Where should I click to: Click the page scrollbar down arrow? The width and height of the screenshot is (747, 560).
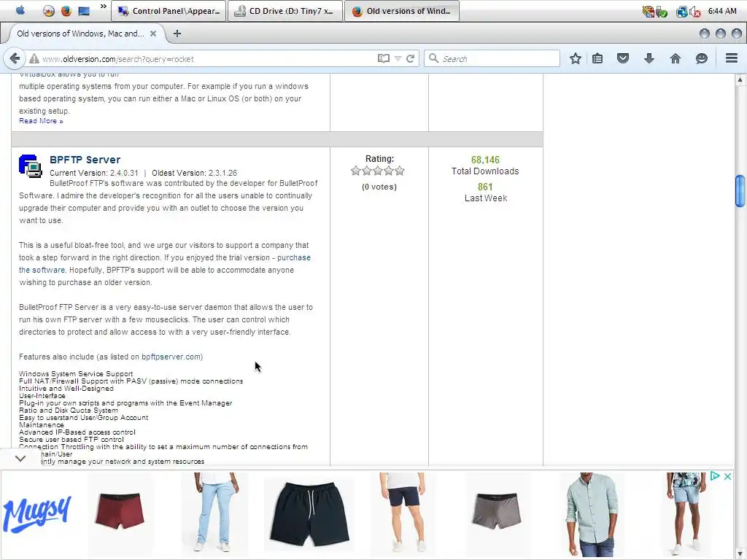pos(740,554)
